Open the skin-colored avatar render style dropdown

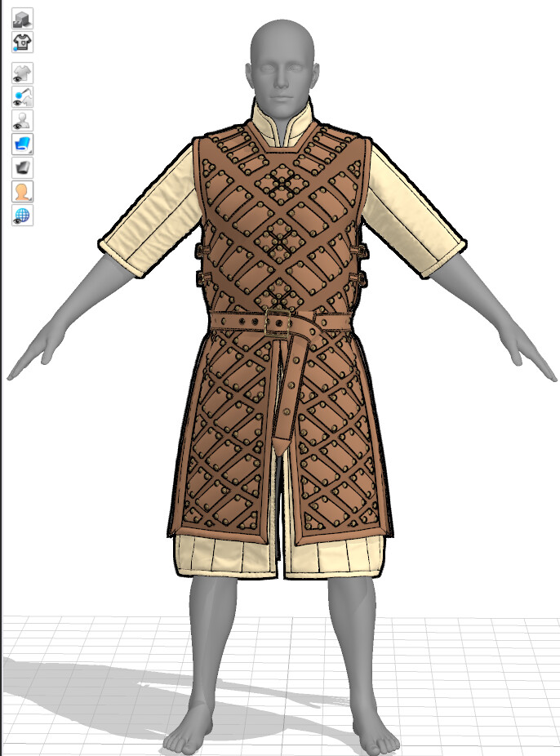[x=22, y=192]
